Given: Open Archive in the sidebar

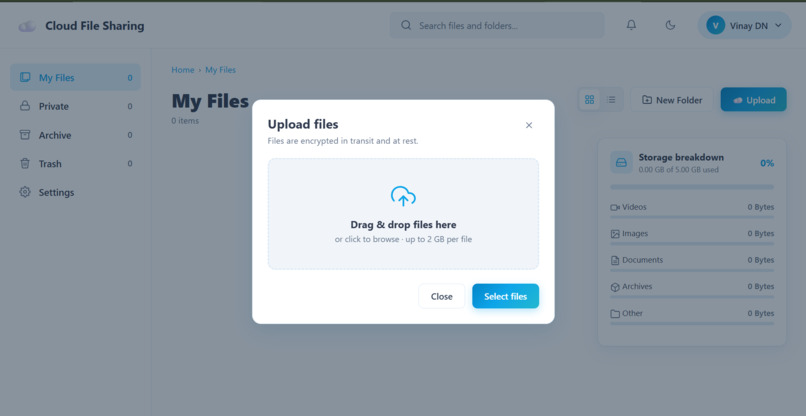Looking at the screenshot, I should [75, 135].
